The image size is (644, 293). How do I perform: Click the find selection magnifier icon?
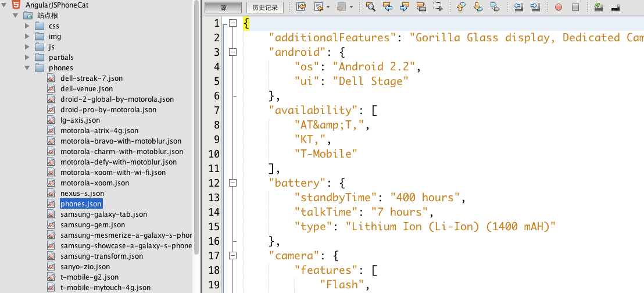point(370,7)
